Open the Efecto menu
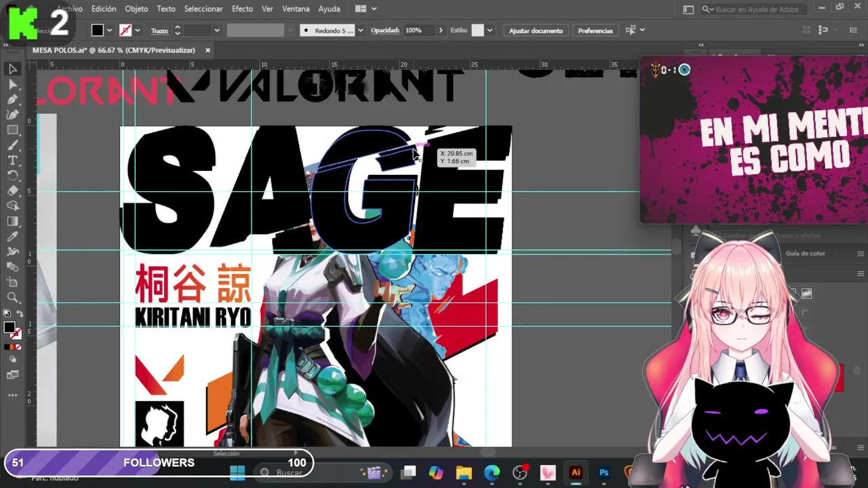 point(242,9)
